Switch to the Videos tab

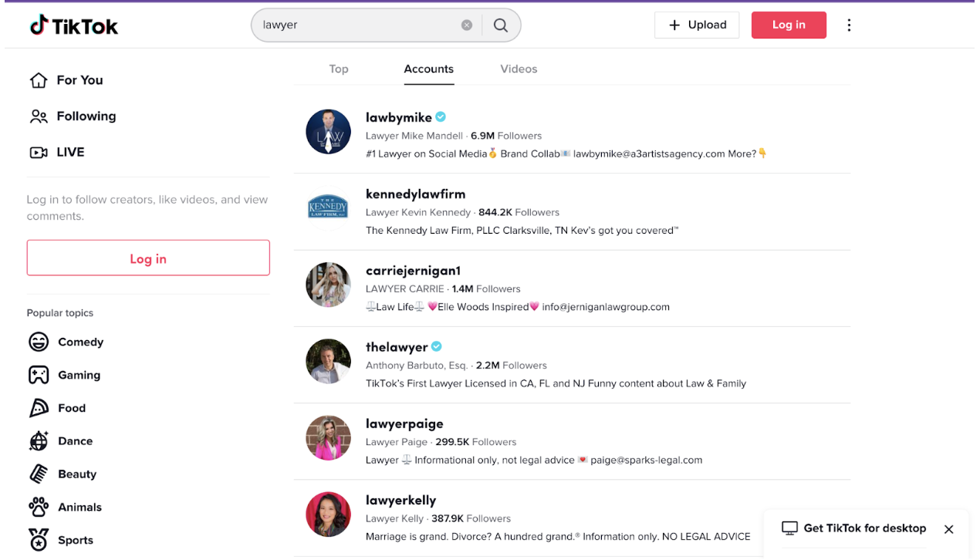pos(519,69)
